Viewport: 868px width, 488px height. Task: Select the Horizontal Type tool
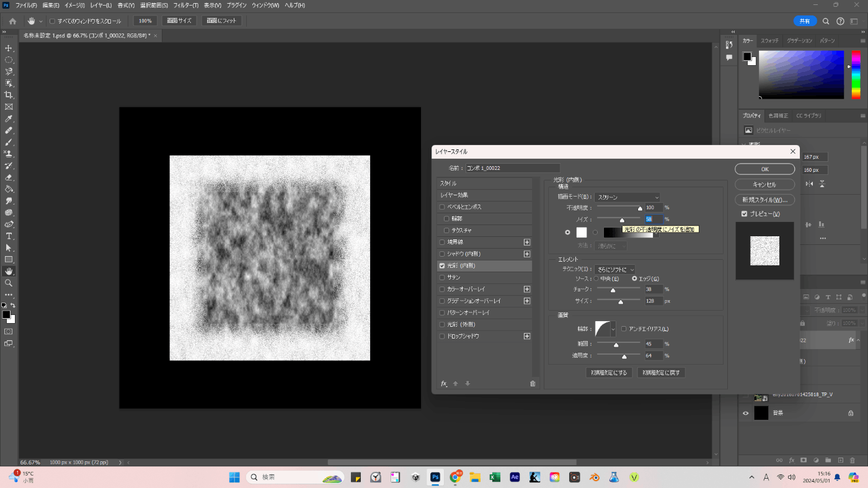(x=9, y=236)
